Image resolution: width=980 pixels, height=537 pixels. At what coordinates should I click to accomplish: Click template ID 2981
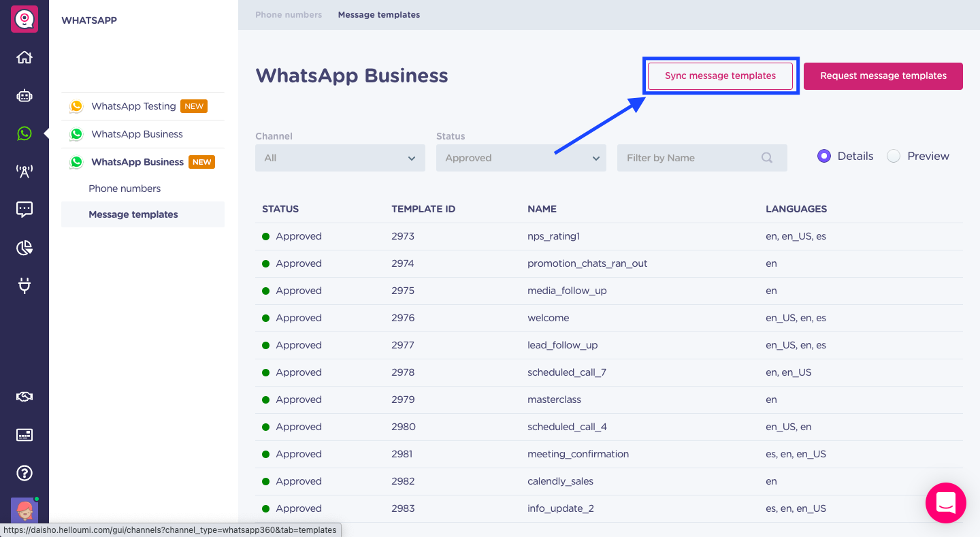coord(402,454)
